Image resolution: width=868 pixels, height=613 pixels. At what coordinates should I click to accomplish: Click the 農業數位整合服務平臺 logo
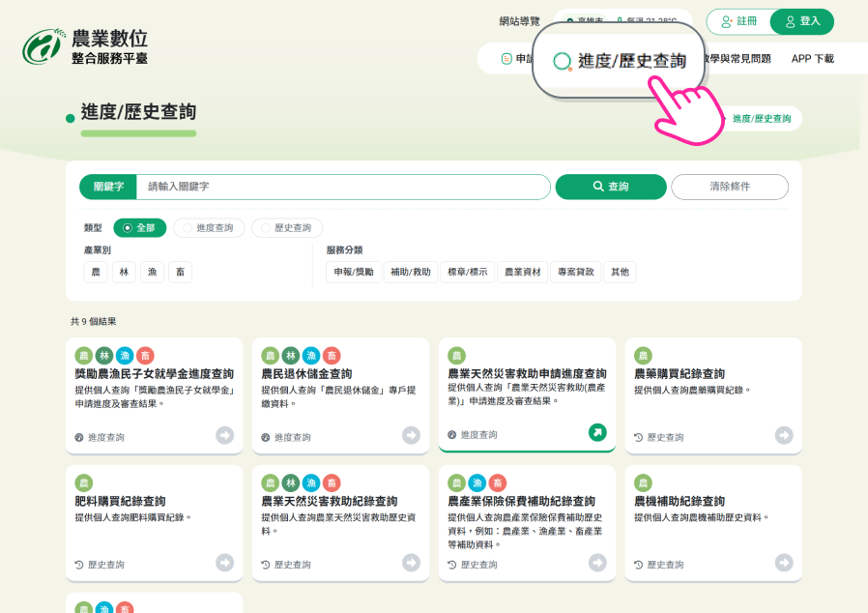pos(85,46)
